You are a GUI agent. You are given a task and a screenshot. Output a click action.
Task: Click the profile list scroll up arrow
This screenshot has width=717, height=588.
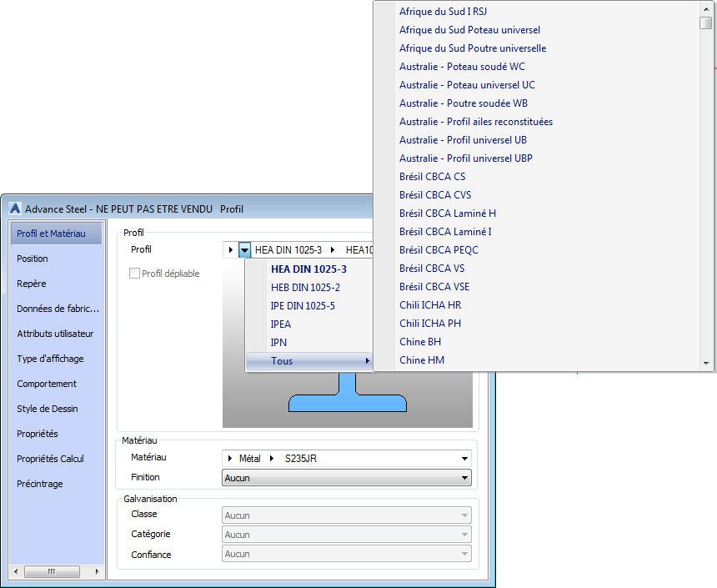tap(706, 8)
